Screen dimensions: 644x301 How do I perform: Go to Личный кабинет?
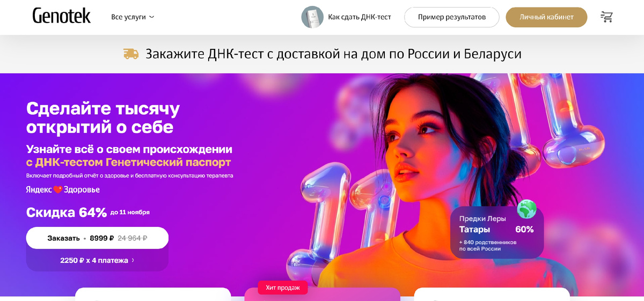[x=546, y=17]
